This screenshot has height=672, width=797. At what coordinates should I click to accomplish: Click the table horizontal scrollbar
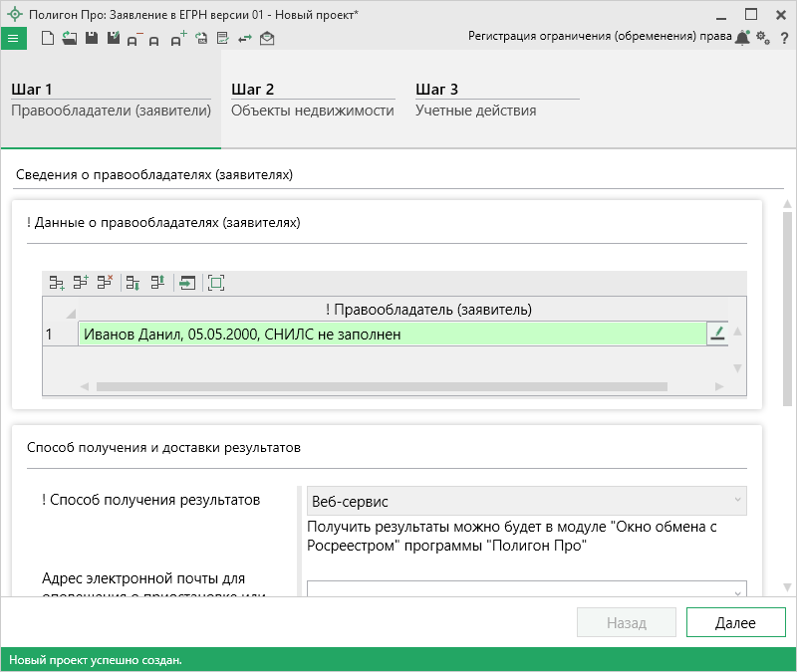pyautogui.click(x=398, y=385)
